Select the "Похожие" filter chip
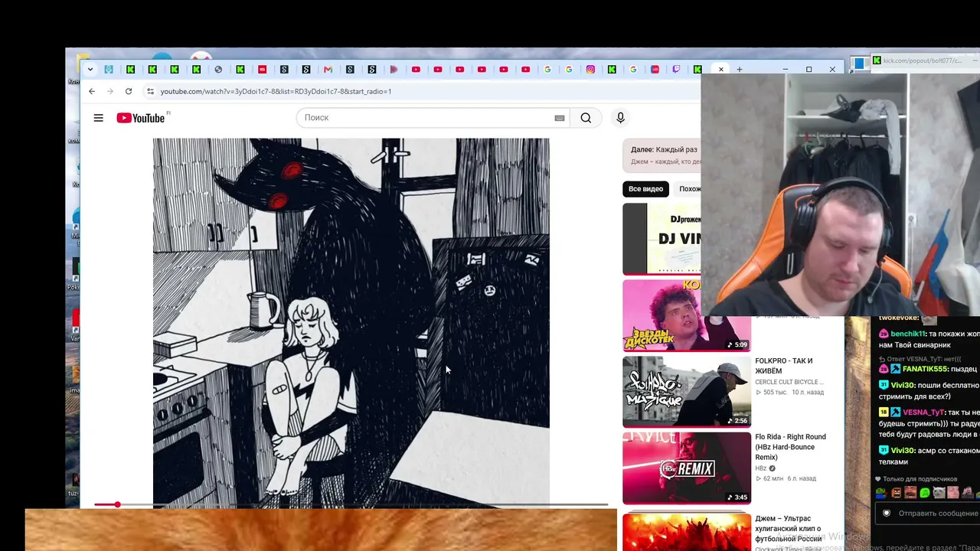Image resolution: width=980 pixels, height=551 pixels. click(x=689, y=189)
